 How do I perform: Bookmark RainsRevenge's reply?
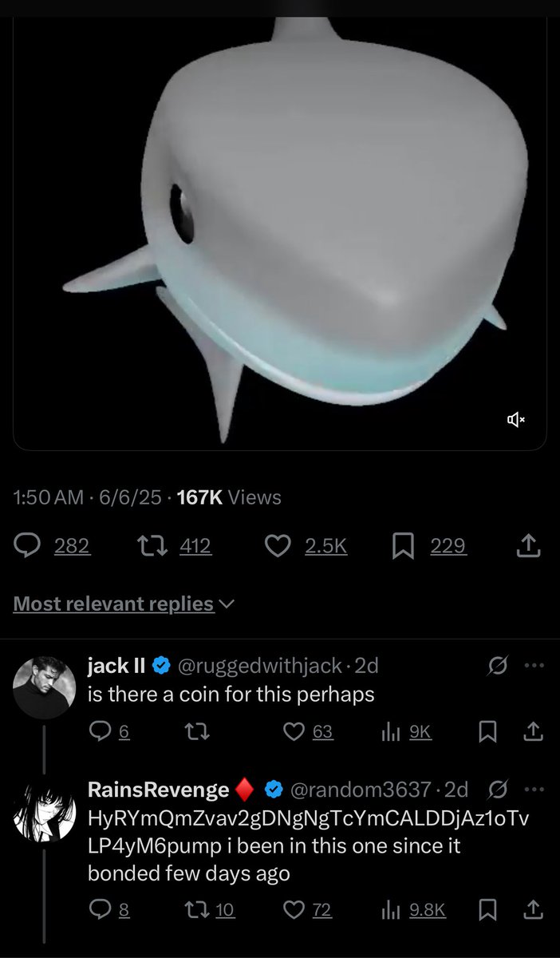point(487,909)
